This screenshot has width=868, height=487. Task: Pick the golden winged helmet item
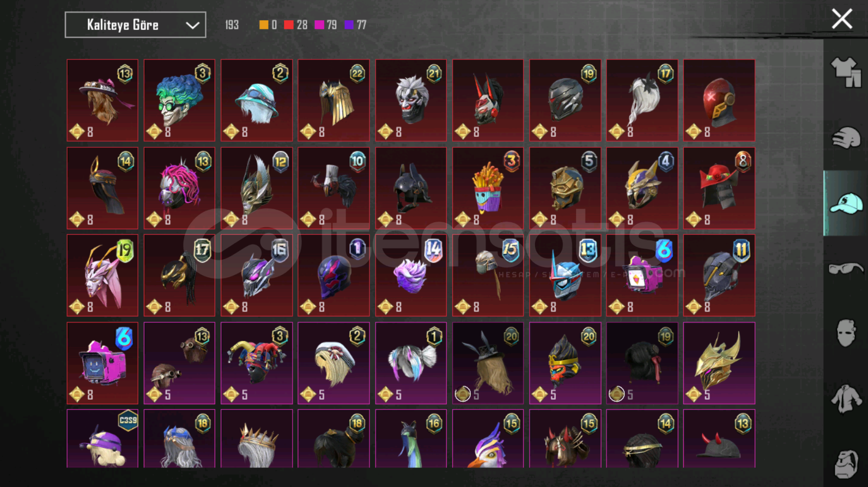719,363
